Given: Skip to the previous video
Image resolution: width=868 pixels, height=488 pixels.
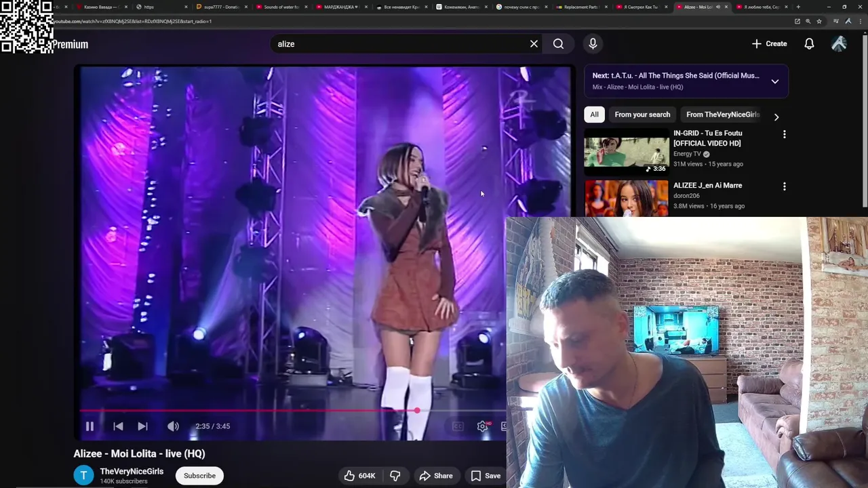Looking at the screenshot, I should [x=118, y=426].
